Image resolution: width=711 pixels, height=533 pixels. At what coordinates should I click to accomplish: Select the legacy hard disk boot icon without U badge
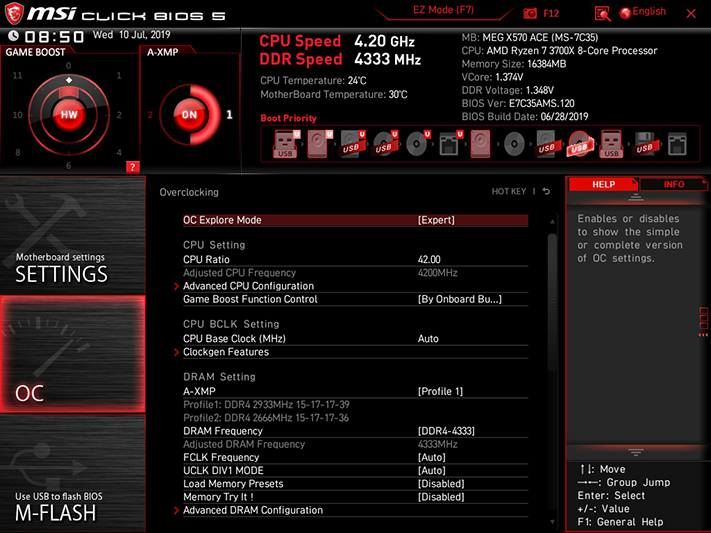[480, 144]
